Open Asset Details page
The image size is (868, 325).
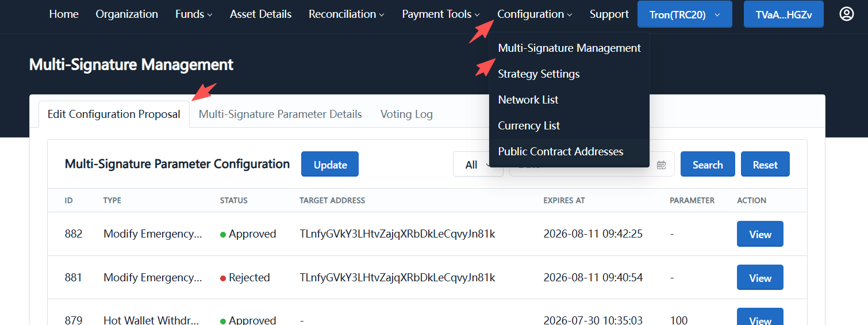[x=260, y=14]
